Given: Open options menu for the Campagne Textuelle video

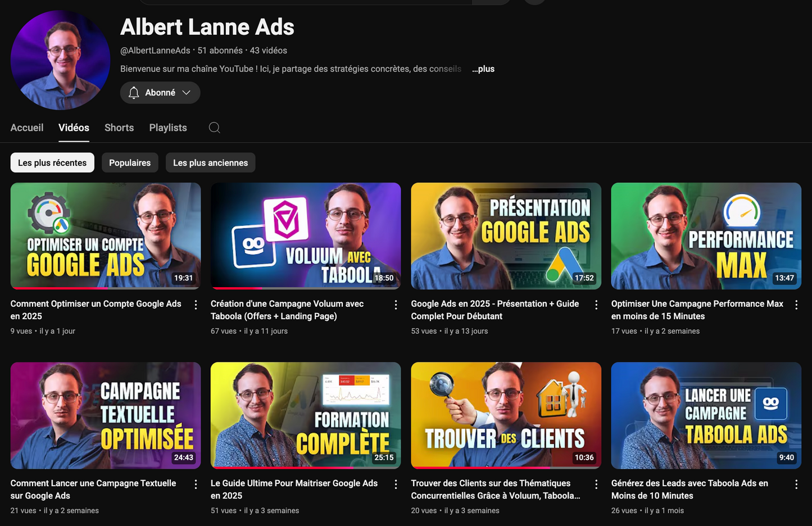Looking at the screenshot, I should pos(196,483).
